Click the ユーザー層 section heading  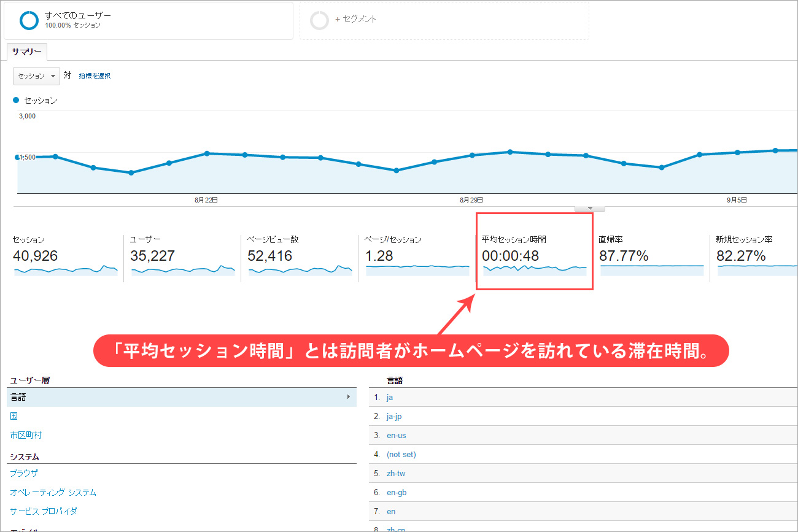[x=30, y=380]
